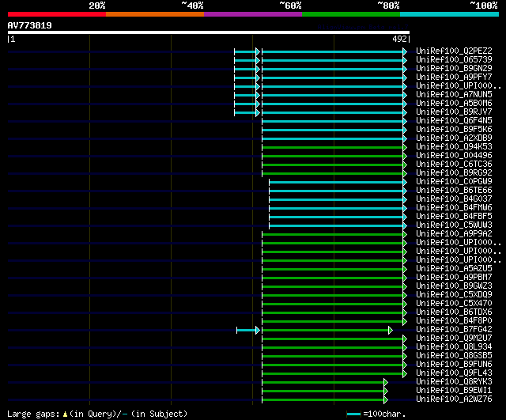Viewport: 506px width, 420px height.
Task: Open hit UniRef100_B4F8P0
Action: pos(454,321)
